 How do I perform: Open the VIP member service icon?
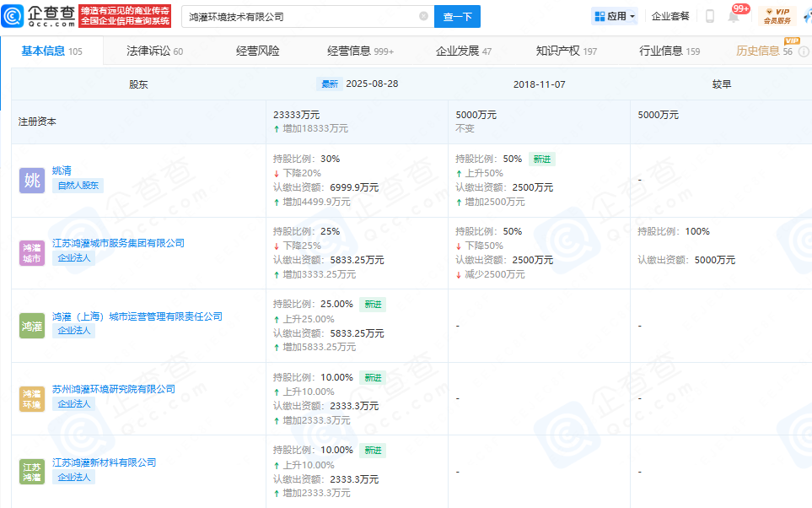click(x=777, y=16)
